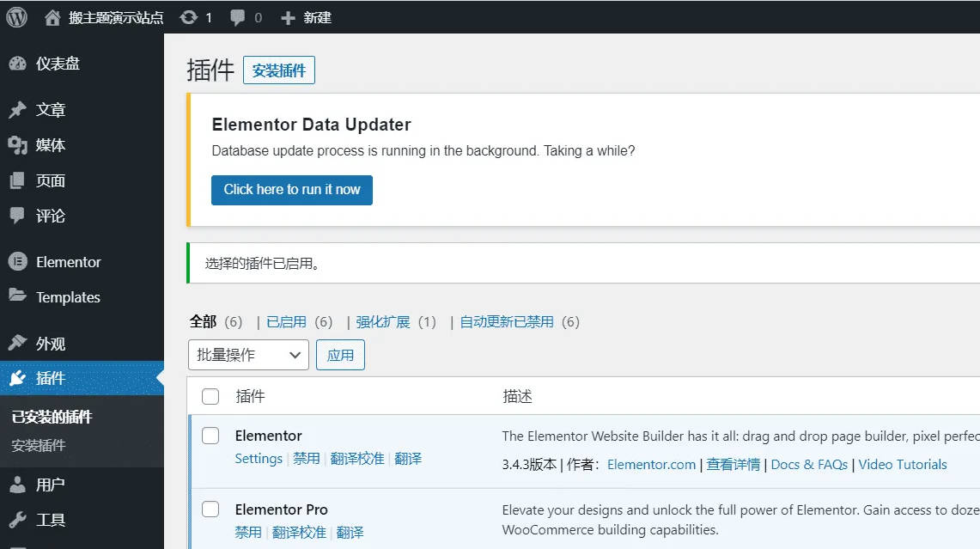
Task: Select 已安装的插件 submenu item
Action: [x=52, y=417]
